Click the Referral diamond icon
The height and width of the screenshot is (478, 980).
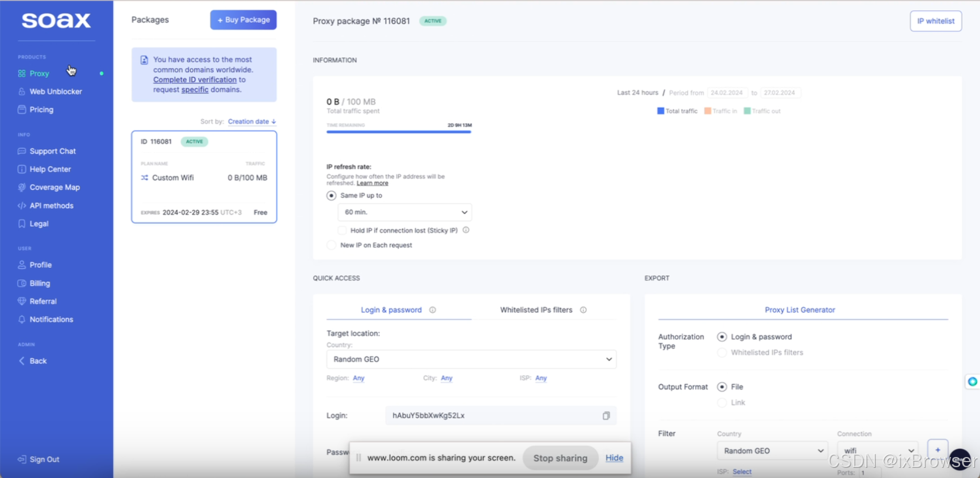[x=22, y=301]
